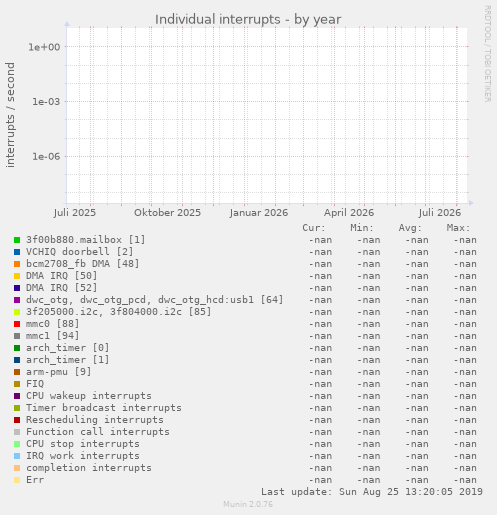497x515 pixels.
Task: Click the Oktober 2025 axis label
Action: (x=167, y=213)
